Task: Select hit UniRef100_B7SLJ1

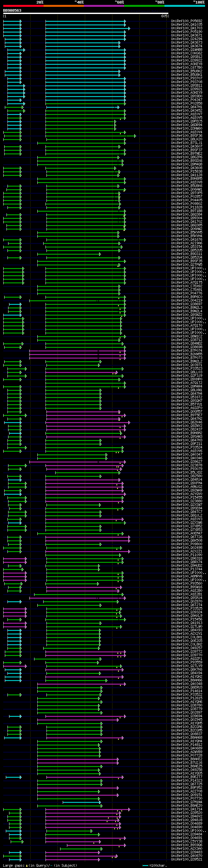Action: [x=187, y=143]
